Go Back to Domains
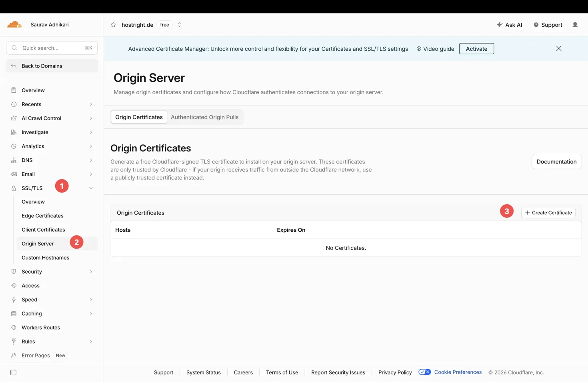 click(52, 66)
